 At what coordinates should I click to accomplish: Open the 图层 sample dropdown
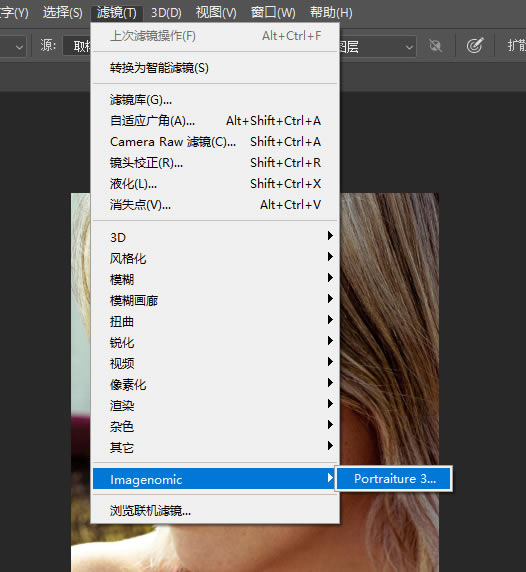click(378, 46)
